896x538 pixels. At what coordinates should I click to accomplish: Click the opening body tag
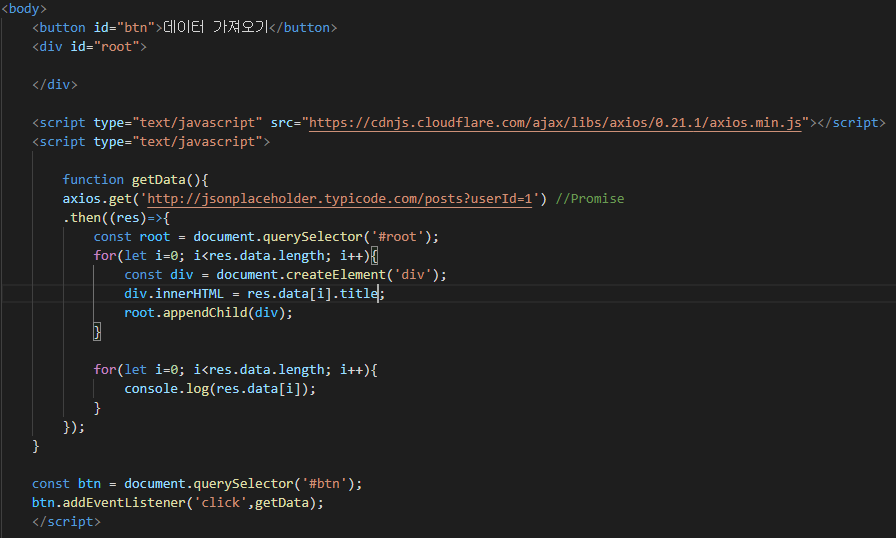(24, 9)
